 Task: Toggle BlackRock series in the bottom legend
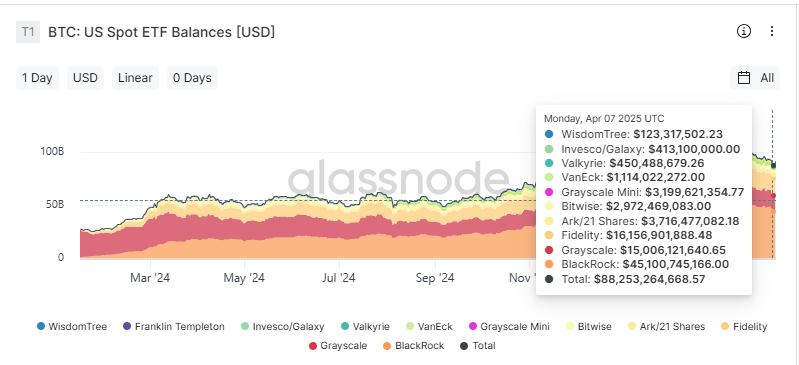tap(413, 346)
